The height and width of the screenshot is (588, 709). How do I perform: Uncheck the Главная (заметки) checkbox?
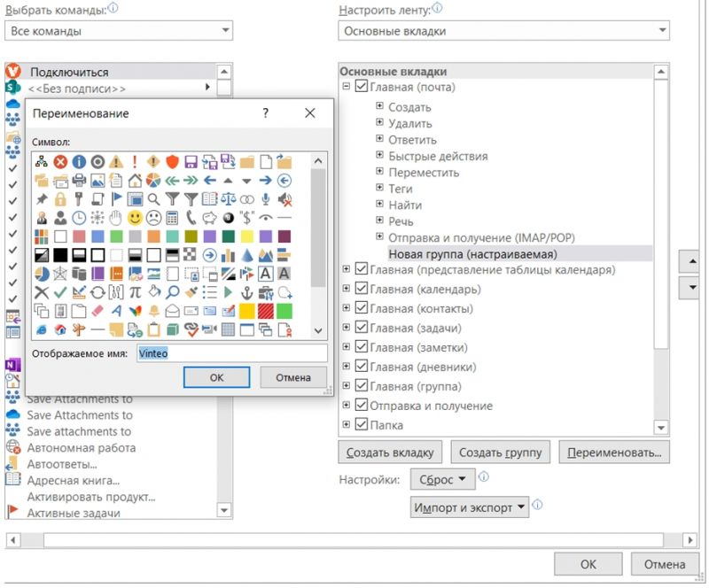click(x=362, y=346)
